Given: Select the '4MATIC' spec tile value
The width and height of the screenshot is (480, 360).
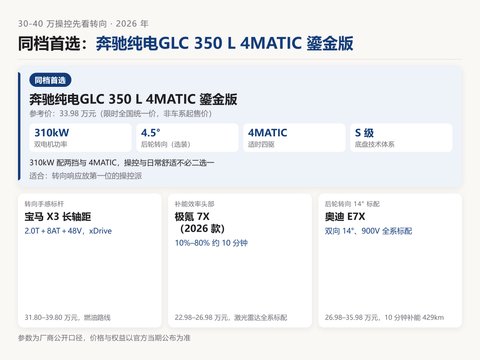Looking at the screenshot, I should tap(267, 133).
